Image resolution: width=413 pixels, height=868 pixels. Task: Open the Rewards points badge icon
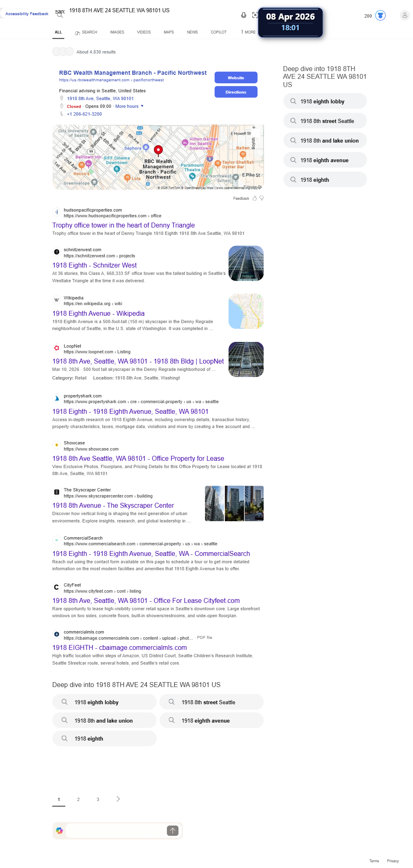(380, 16)
